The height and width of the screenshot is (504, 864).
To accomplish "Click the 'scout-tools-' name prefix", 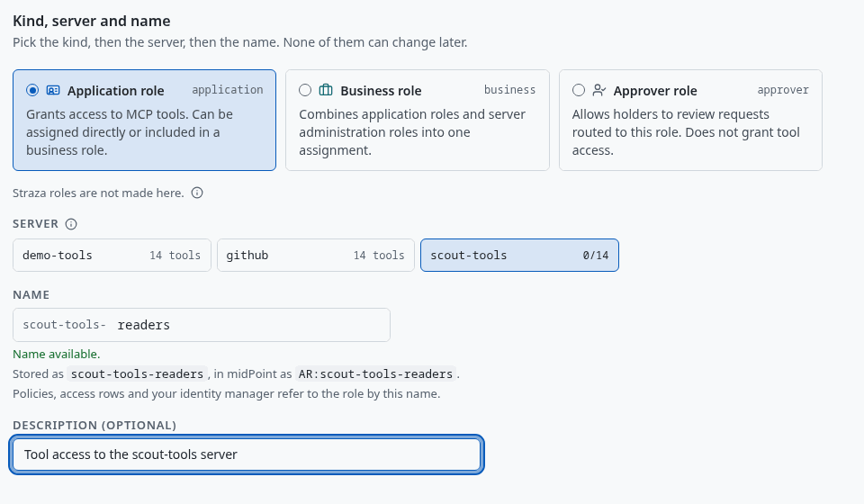I will point(65,325).
